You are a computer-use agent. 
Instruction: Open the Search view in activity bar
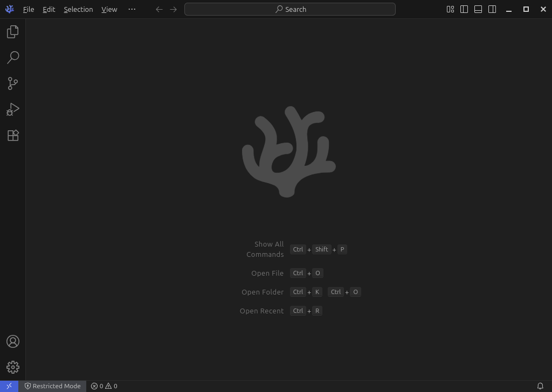click(x=13, y=58)
